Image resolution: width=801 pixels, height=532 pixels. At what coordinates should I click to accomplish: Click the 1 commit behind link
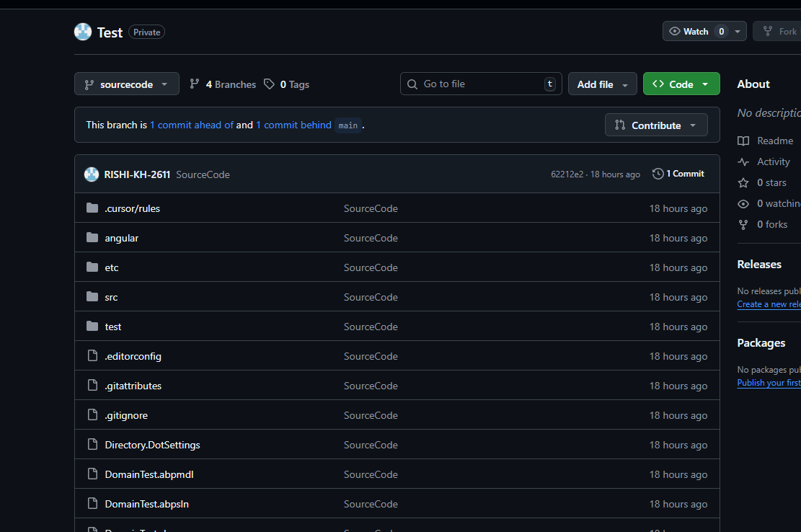(x=293, y=125)
